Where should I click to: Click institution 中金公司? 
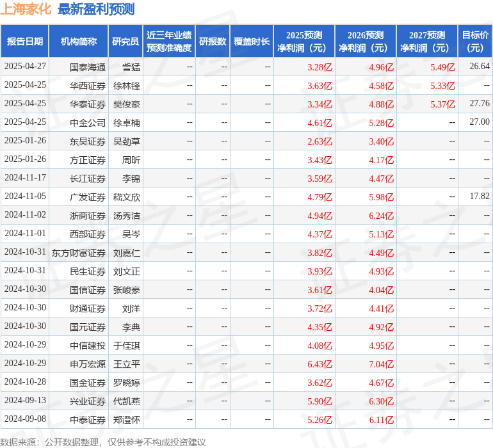88,123
